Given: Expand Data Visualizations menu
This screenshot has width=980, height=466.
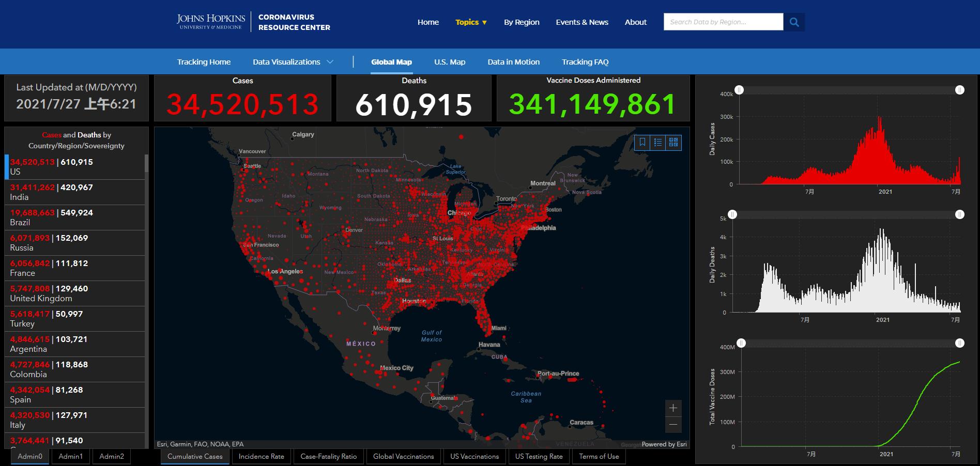Looking at the screenshot, I should click(293, 62).
